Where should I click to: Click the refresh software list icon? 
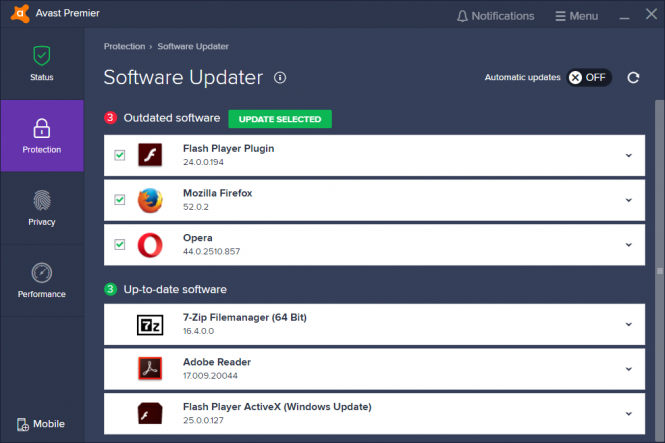tap(633, 78)
